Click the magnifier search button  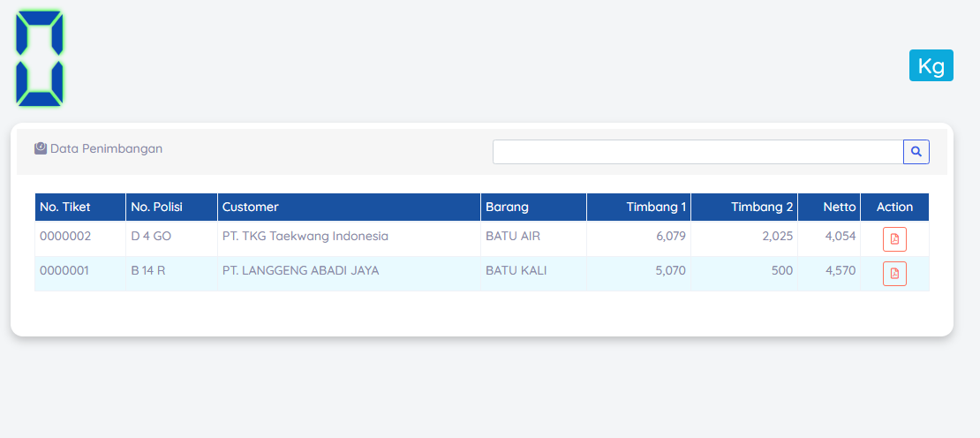(x=916, y=152)
